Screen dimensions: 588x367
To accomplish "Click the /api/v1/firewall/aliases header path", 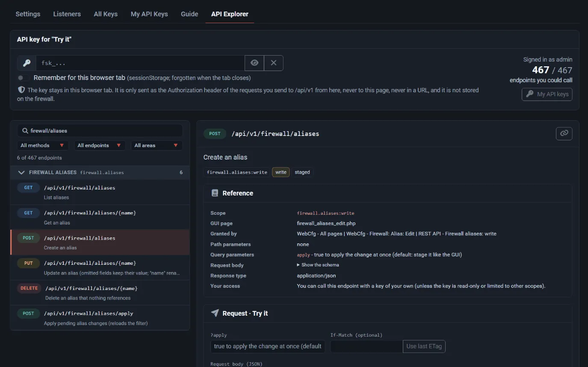I will tap(275, 133).
